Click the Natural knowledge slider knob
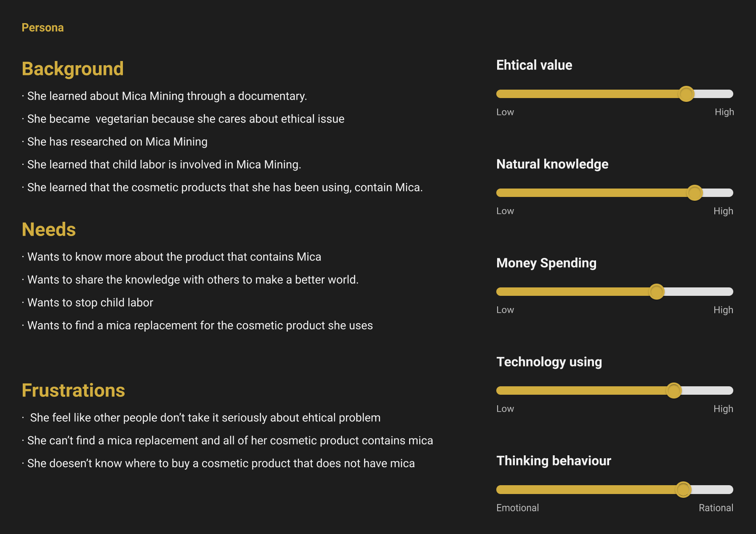Image resolution: width=756 pixels, height=534 pixels. (695, 193)
